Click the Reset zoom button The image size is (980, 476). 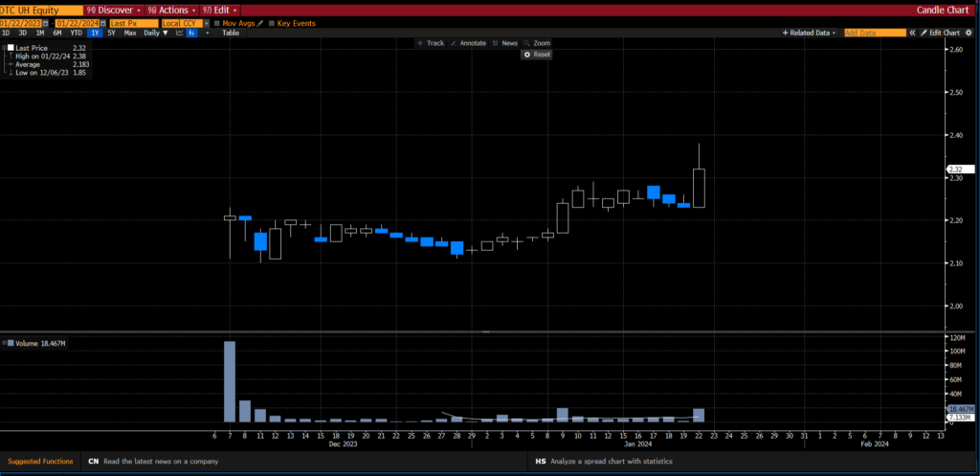click(537, 55)
